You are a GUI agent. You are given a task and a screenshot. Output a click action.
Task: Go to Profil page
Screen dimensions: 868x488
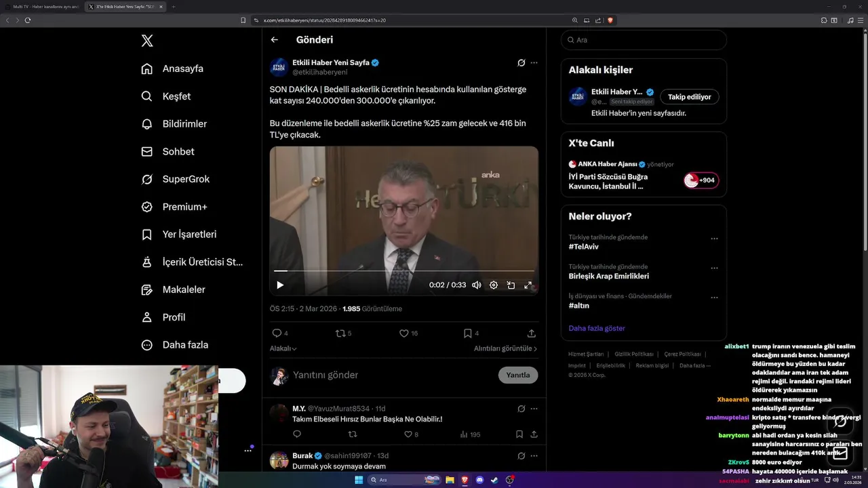[163, 317]
